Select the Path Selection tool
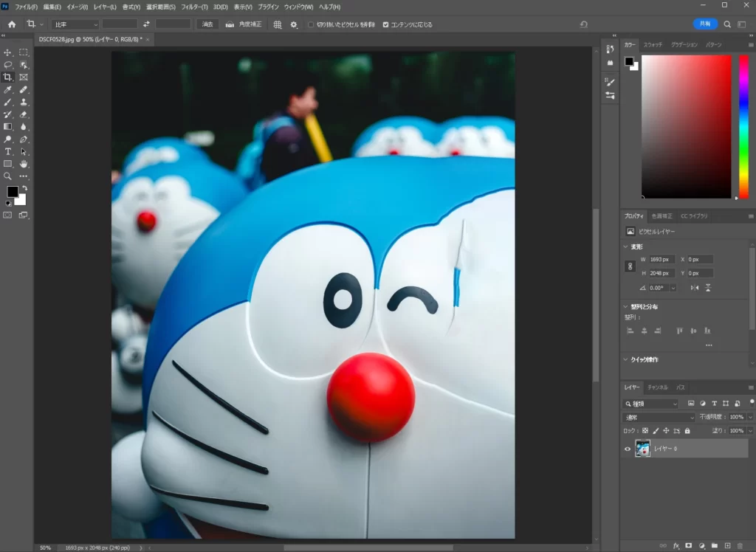Screen dimensions: 756x552 pos(23,152)
